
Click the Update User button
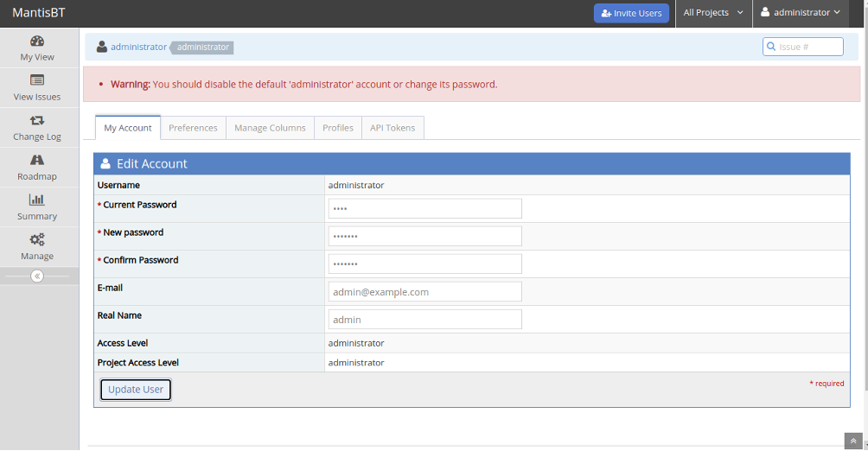point(136,390)
